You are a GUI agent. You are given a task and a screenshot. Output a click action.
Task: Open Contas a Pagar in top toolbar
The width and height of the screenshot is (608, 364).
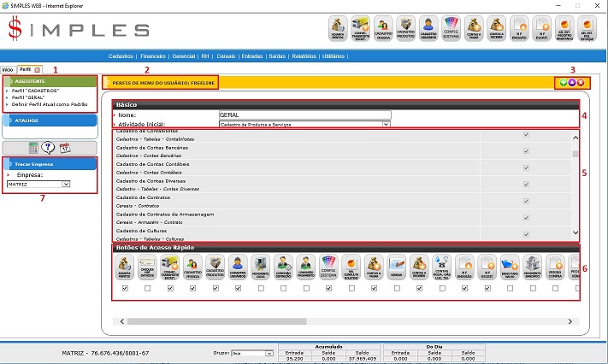point(474,30)
